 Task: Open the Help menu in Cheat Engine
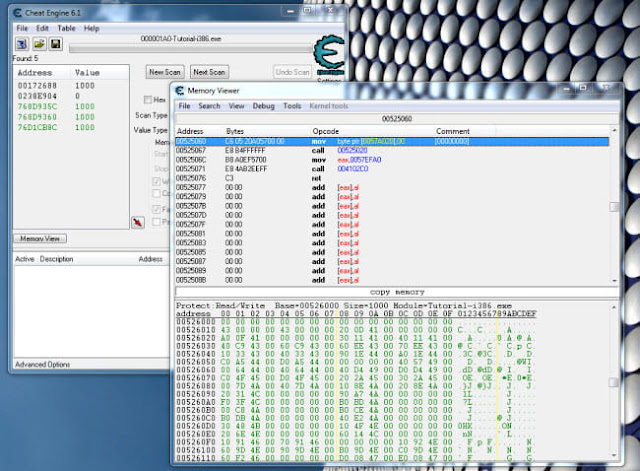click(x=91, y=28)
